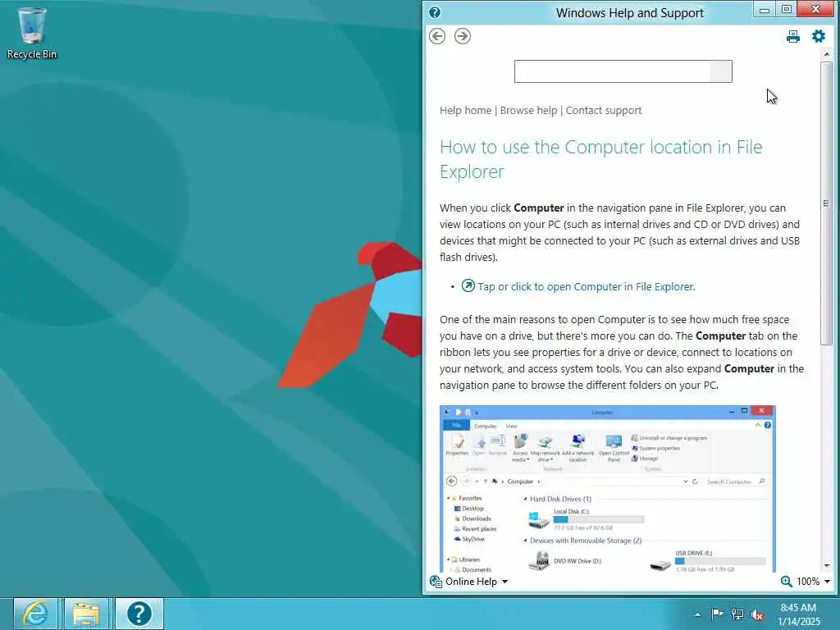This screenshot has width=840, height=630.
Task: Click the Online Help globe icon
Action: tap(436, 582)
